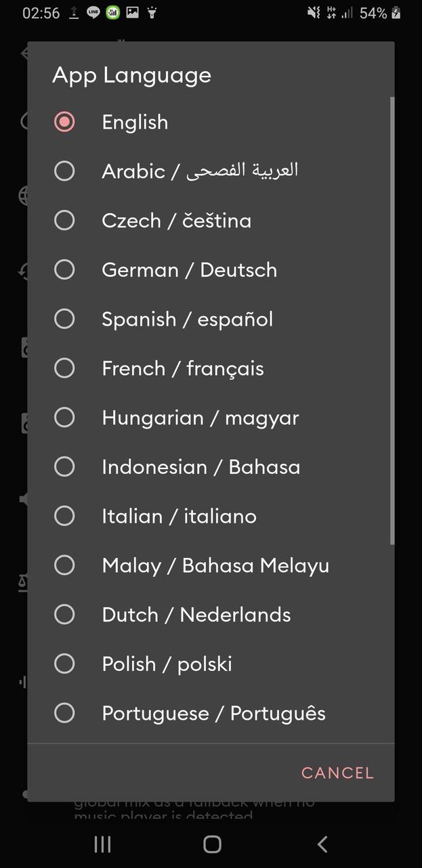Select Czech / čeština radio option
The width and height of the screenshot is (422, 868).
tap(64, 220)
